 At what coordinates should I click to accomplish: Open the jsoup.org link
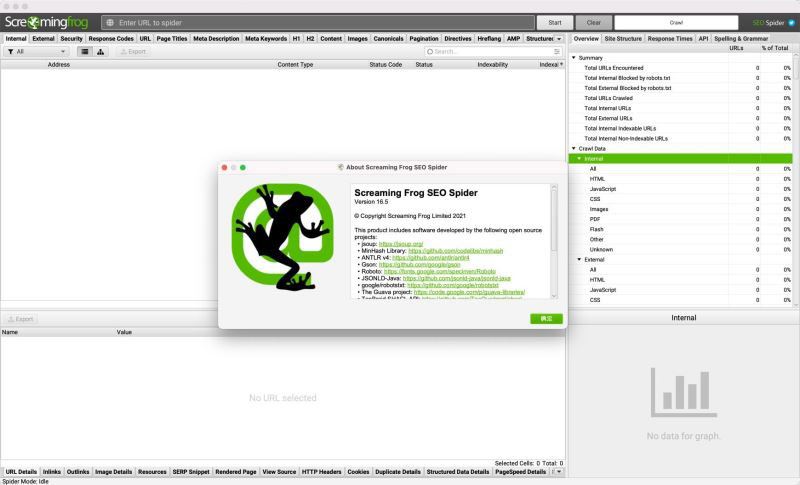401,244
